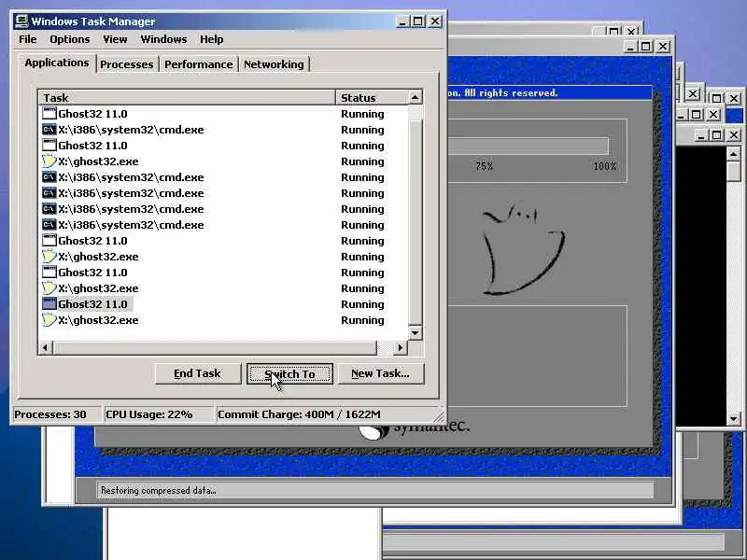Sort by the Status column header
This screenshot has width=747, height=560.
click(372, 98)
